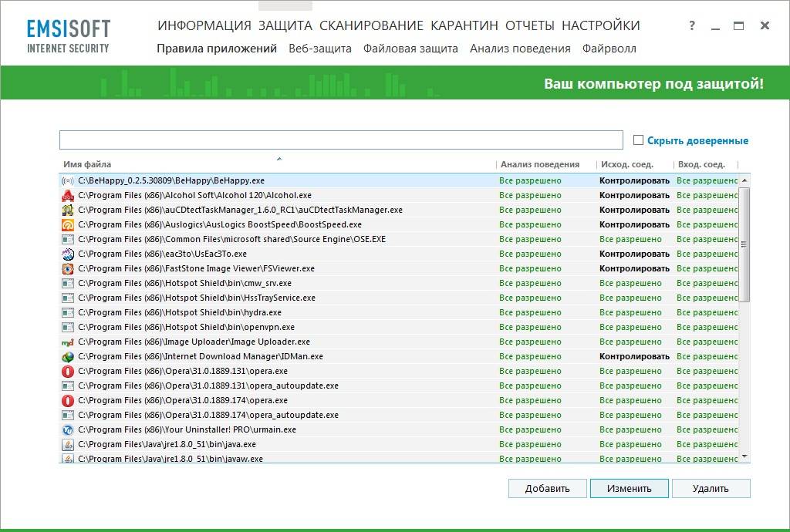Viewport: 790px width, 532px height.
Task: Click the Изменить button
Action: [x=630, y=488]
